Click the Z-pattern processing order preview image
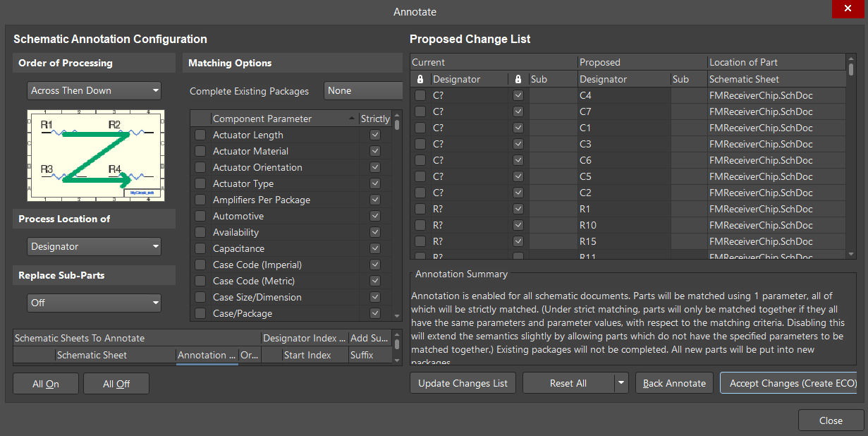The image size is (868, 436). click(x=95, y=156)
